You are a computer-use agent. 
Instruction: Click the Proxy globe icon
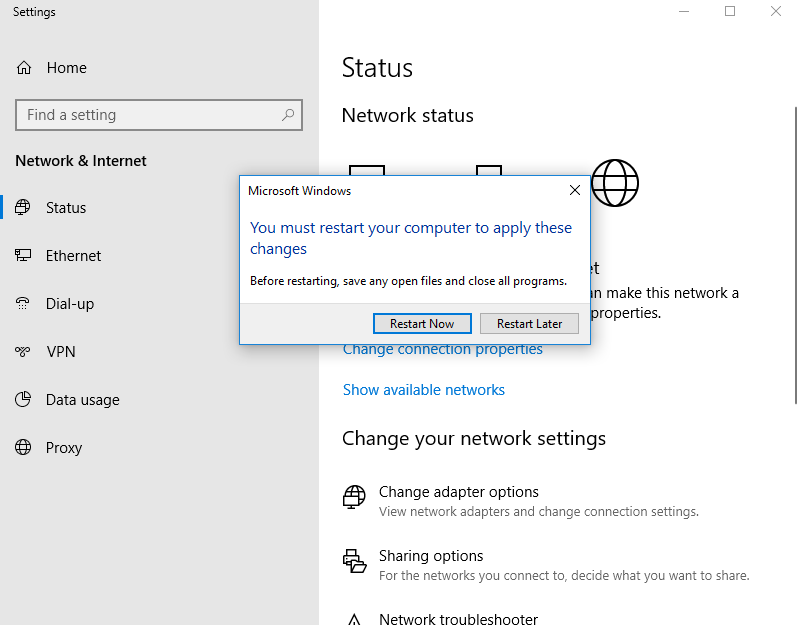24,448
